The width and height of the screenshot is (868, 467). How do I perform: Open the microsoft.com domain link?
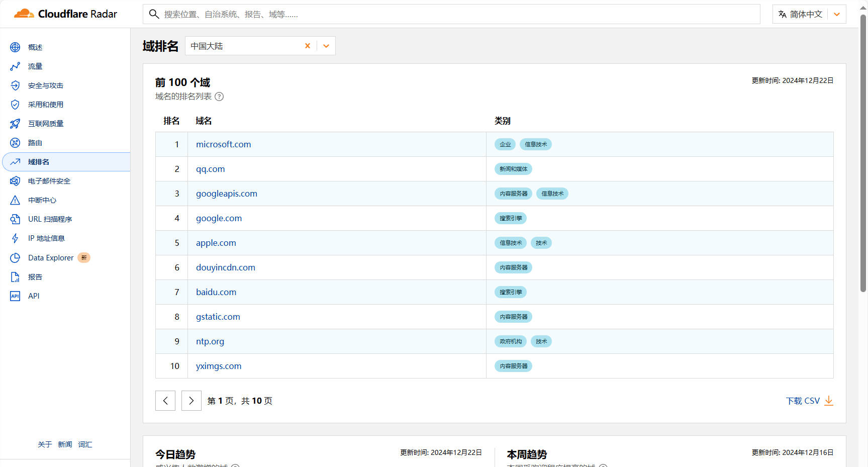tap(223, 144)
